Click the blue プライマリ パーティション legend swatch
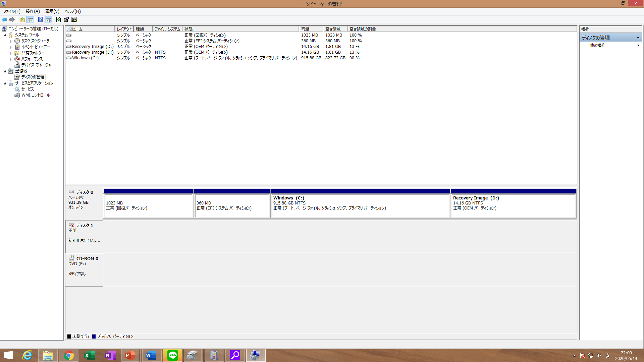The width and height of the screenshot is (644, 362). (x=94, y=336)
